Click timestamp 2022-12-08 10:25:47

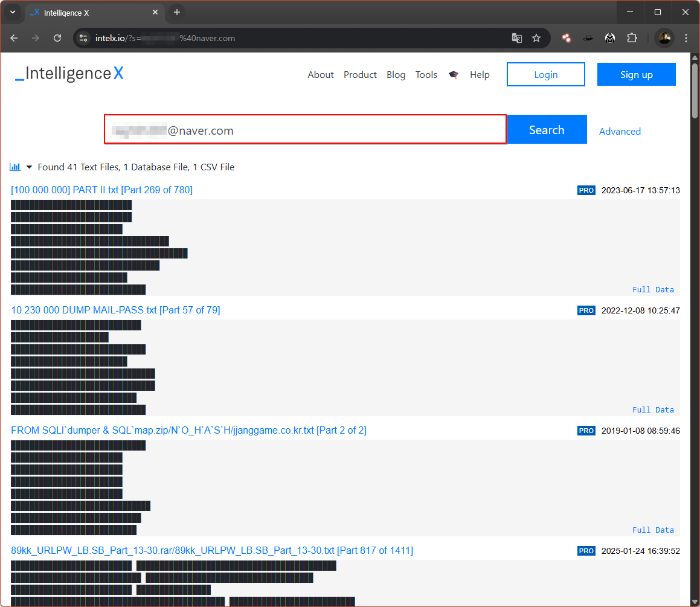pyautogui.click(x=640, y=310)
